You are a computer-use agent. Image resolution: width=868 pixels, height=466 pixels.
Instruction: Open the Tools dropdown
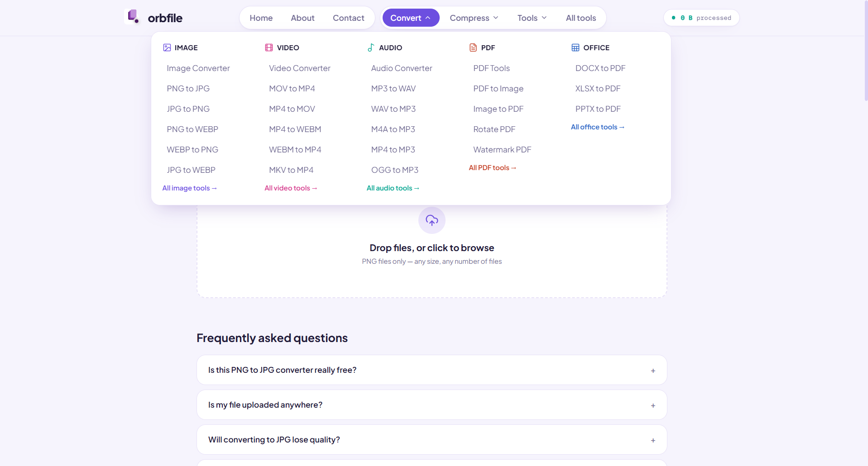pyautogui.click(x=532, y=18)
